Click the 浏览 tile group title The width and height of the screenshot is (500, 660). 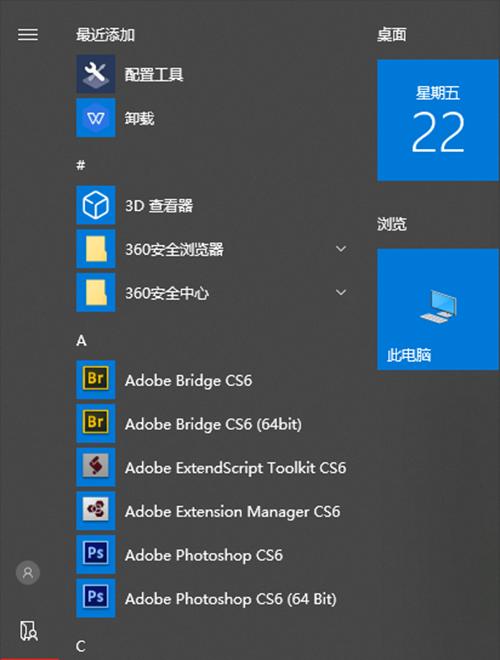pos(392,224)
